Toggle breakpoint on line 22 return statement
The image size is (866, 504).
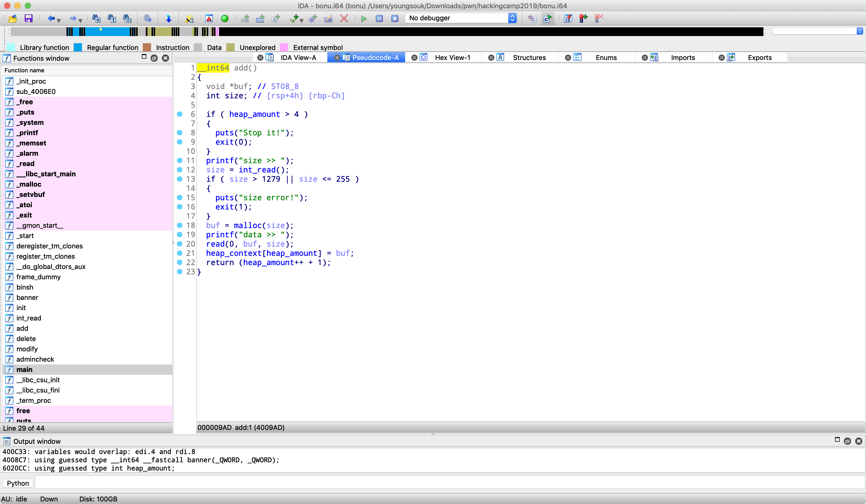[x=179, y=262]
